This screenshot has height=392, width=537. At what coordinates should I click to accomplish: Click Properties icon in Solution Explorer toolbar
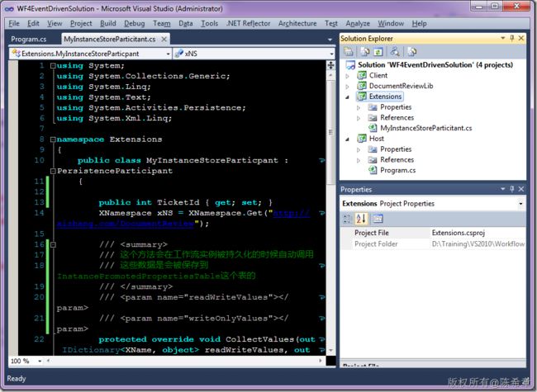(349, 52)
